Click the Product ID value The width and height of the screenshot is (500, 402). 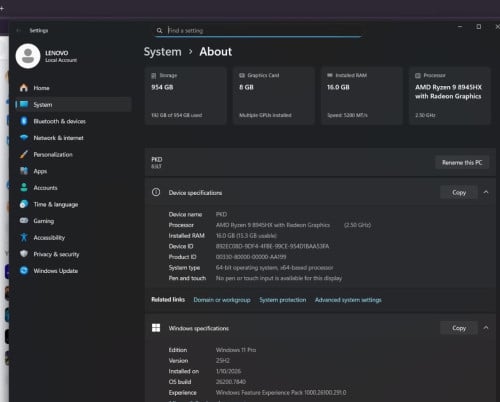coord(251,257)
